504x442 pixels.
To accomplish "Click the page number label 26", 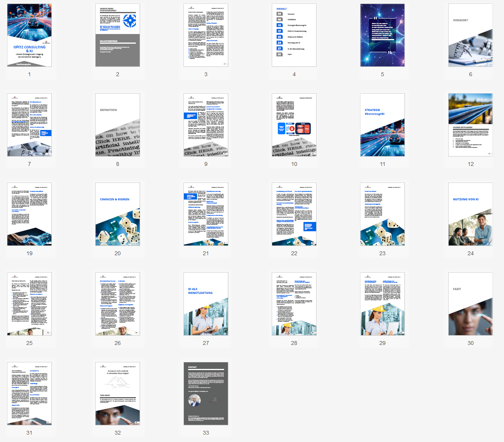I will [118, 343].
